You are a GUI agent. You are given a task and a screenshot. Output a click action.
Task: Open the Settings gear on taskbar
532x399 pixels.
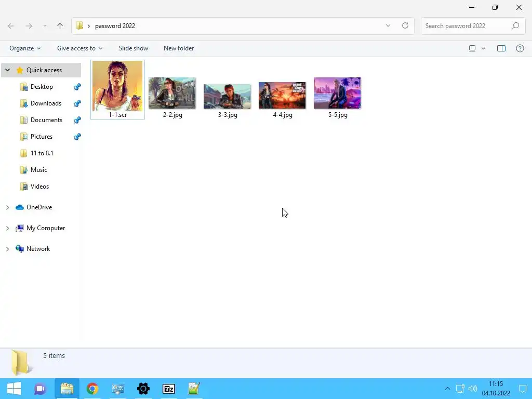(143, 389)
